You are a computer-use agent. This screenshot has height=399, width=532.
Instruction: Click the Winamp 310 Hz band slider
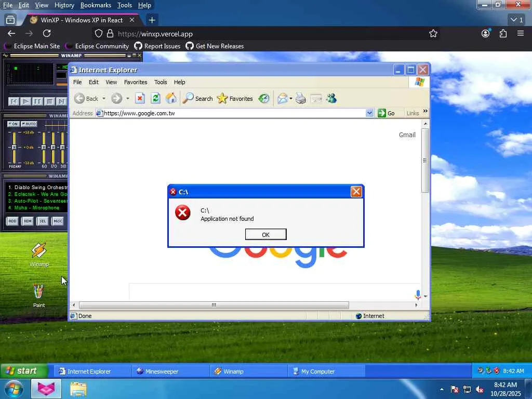pos(62,147)
